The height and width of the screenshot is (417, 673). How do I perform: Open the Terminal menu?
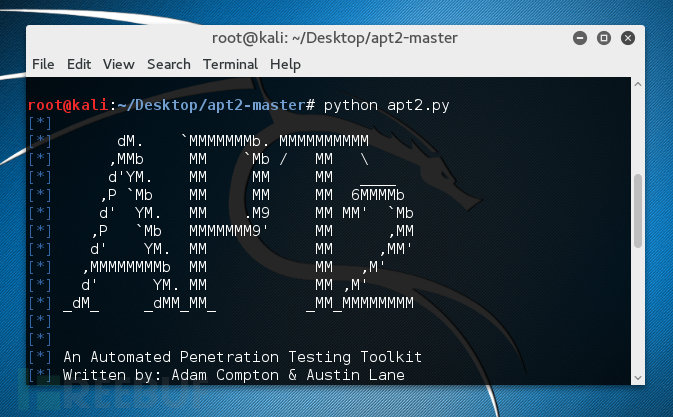click(x=230, y=64)
